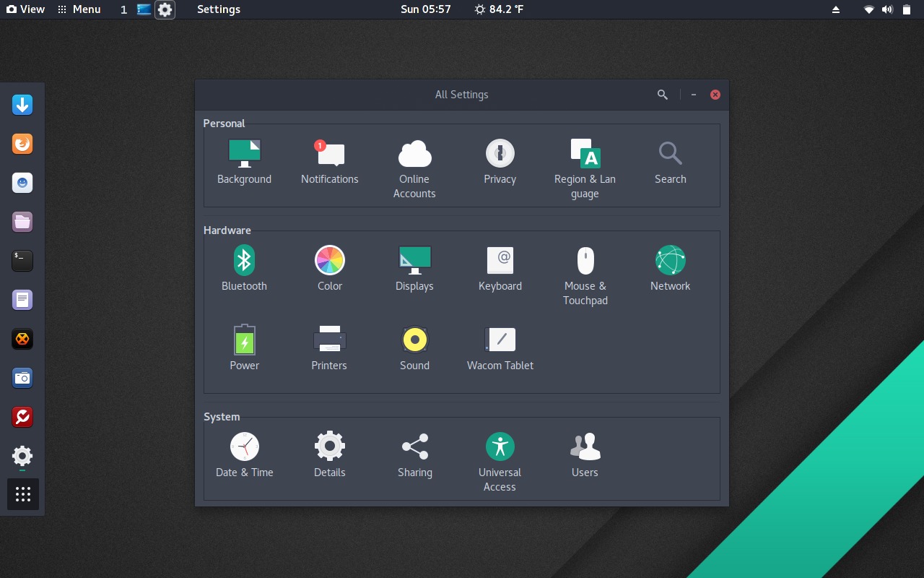Open the terminal from the dock

point(22,261)
